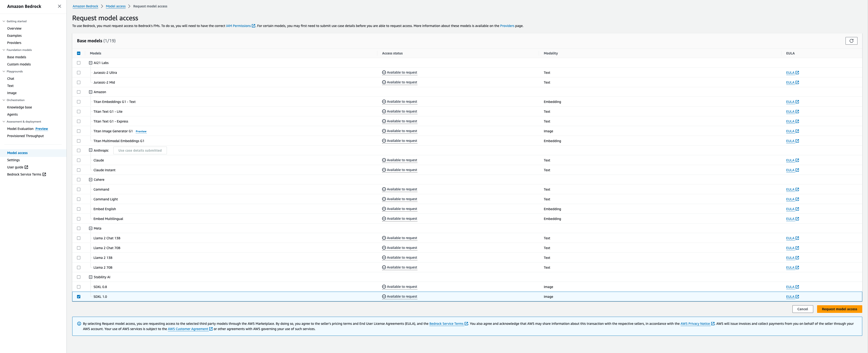Screen dimensions: 868x353
Task: Uncheck the SDXL 1.0 checkbox
Action: 78,296
